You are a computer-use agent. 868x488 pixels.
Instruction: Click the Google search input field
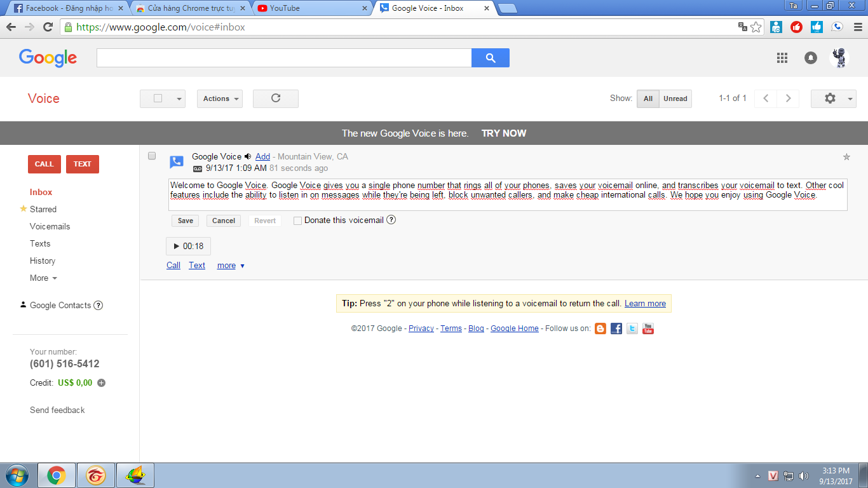(284, 58)
